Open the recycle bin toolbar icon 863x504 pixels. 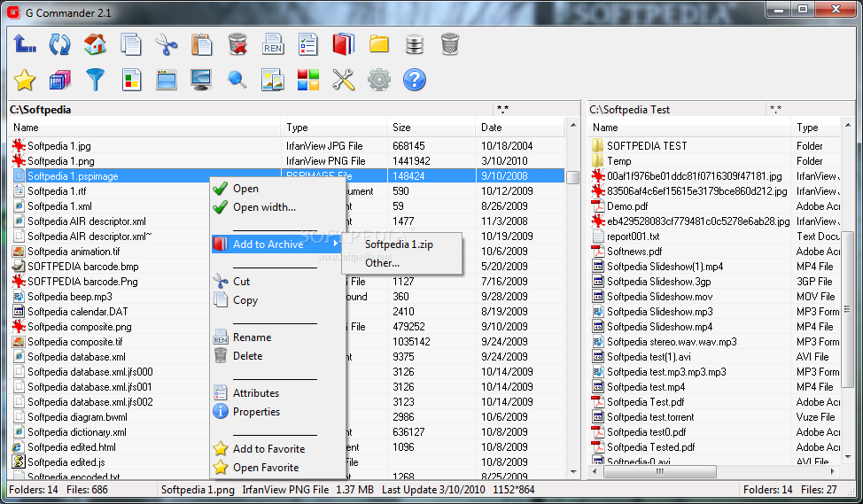pos(449,44)
